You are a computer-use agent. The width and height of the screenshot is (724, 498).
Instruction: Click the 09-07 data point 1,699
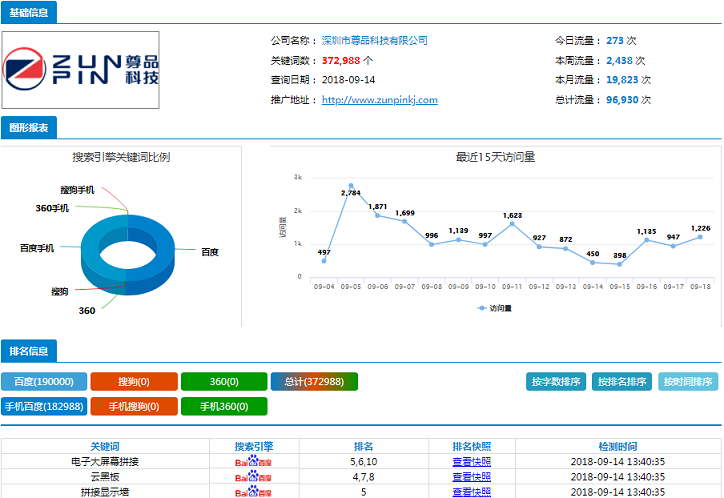point(404,222)
